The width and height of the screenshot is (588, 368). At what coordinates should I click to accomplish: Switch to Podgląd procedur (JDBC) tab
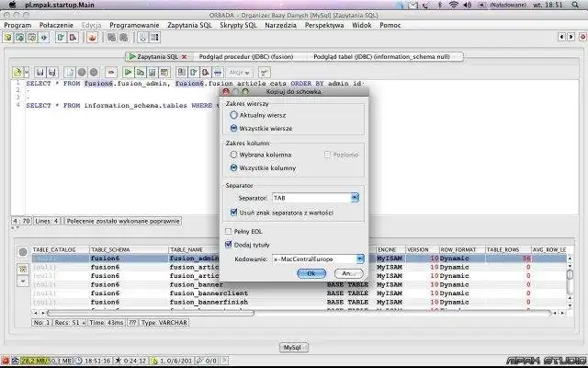pyautogui.click(x=246, y=57)
